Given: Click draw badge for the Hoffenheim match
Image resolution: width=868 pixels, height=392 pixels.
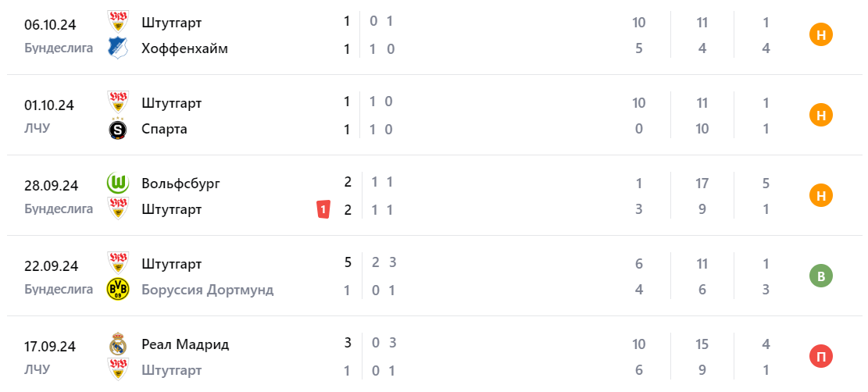Looking at the screenshot, I should (x=821, y=35).
